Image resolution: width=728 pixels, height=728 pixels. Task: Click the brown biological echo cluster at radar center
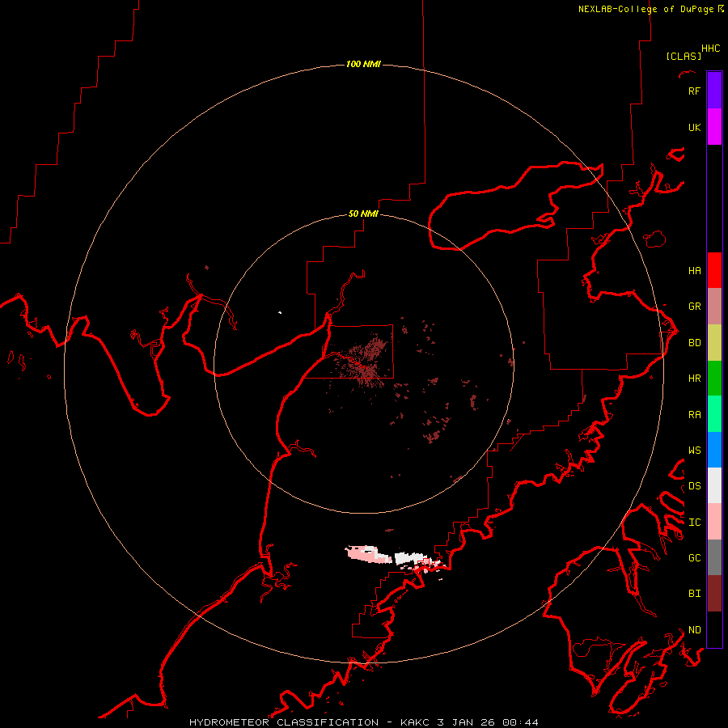pyautogui.click(x=366, y=362)
